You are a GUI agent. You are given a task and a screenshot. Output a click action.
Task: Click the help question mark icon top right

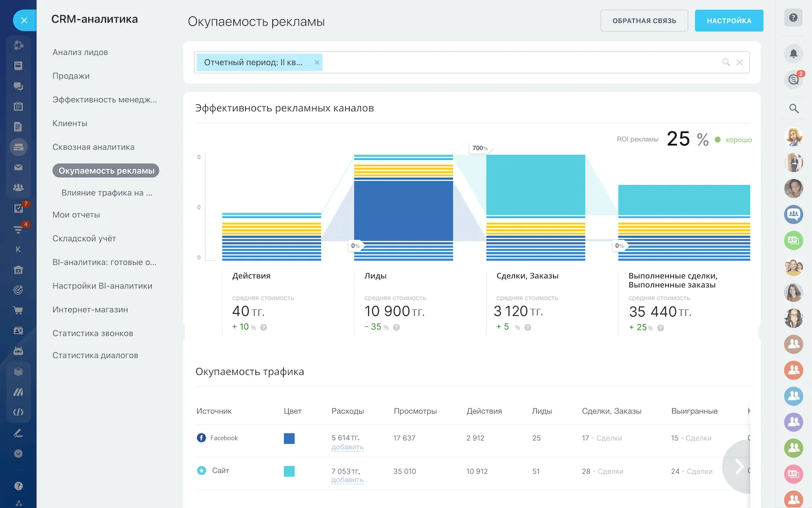[793, 17]
